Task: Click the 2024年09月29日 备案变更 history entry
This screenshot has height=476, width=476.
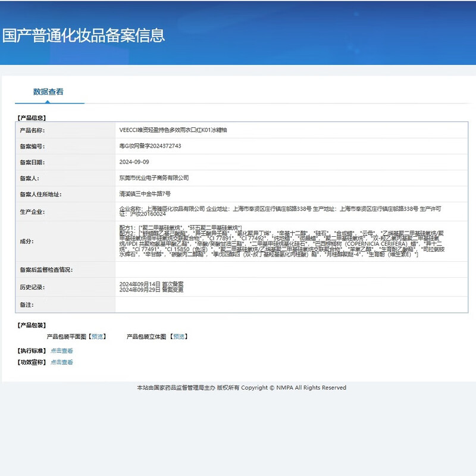Action: [151, 290]
